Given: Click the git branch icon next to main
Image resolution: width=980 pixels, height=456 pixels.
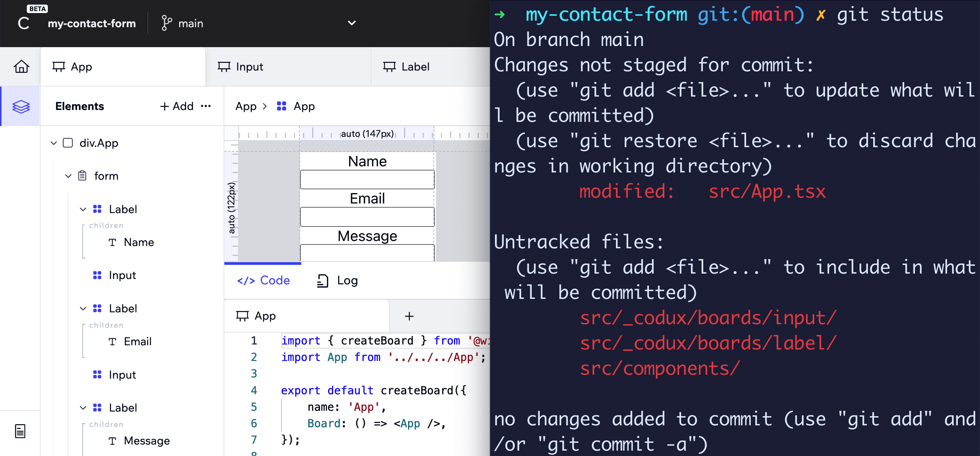Looking at the screenshot, I should 166,23.
